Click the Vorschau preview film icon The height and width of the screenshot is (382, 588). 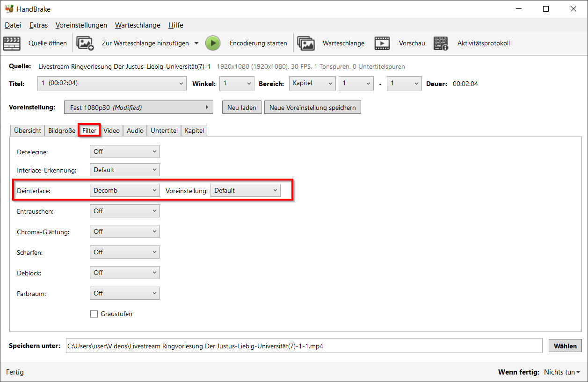tap(382, 43)
